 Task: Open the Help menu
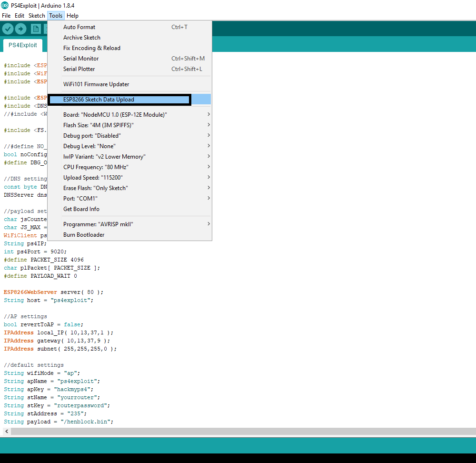coord(72,16)
